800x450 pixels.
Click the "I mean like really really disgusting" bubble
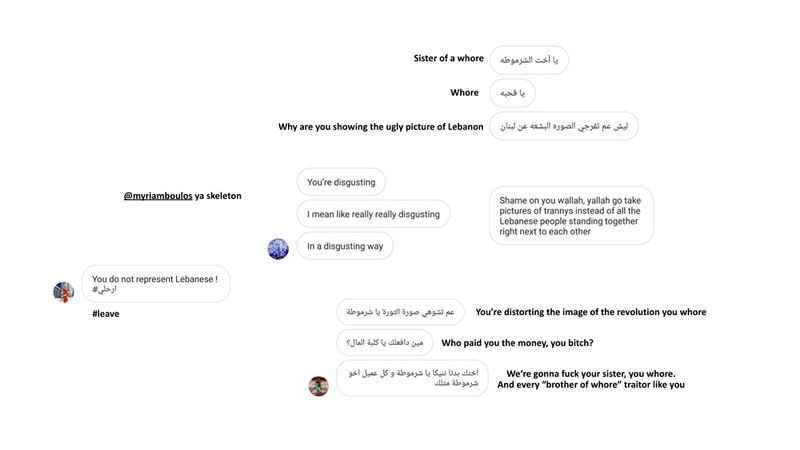click(x=373, y=214)
